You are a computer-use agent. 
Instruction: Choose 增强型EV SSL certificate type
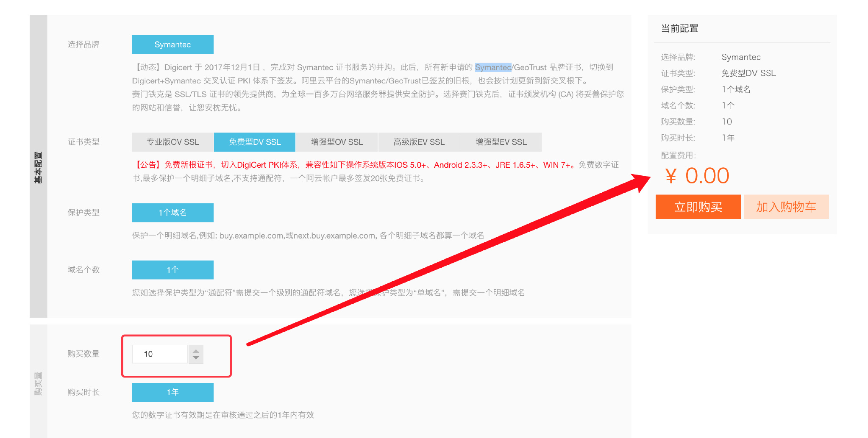501,142
